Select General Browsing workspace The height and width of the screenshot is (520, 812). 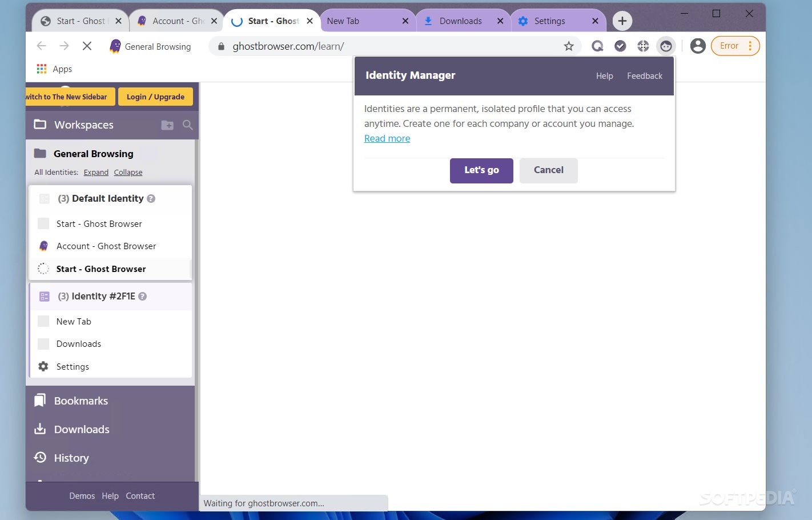[94, 153]
